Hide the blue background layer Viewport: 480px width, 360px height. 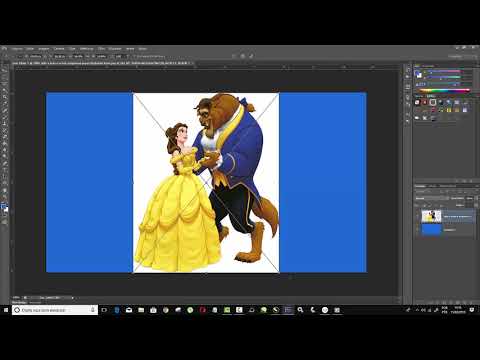[417, 230]
